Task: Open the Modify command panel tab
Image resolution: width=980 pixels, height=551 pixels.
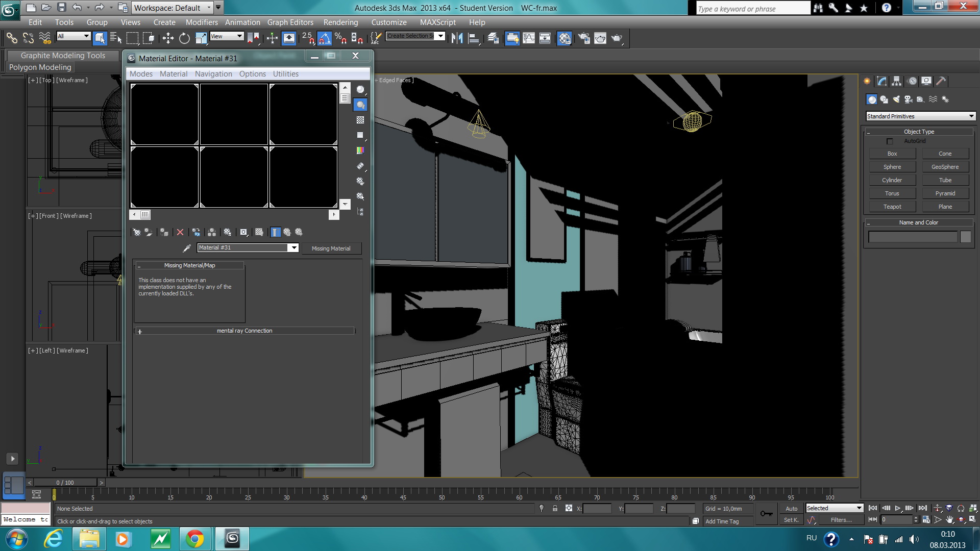Action: (x=882, y=81)
